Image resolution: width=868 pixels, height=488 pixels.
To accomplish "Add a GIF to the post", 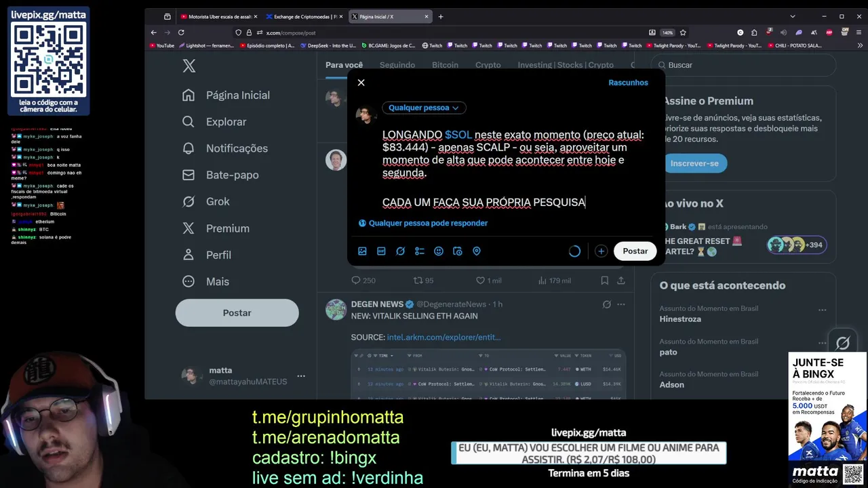I will click(x=381, y=251).
